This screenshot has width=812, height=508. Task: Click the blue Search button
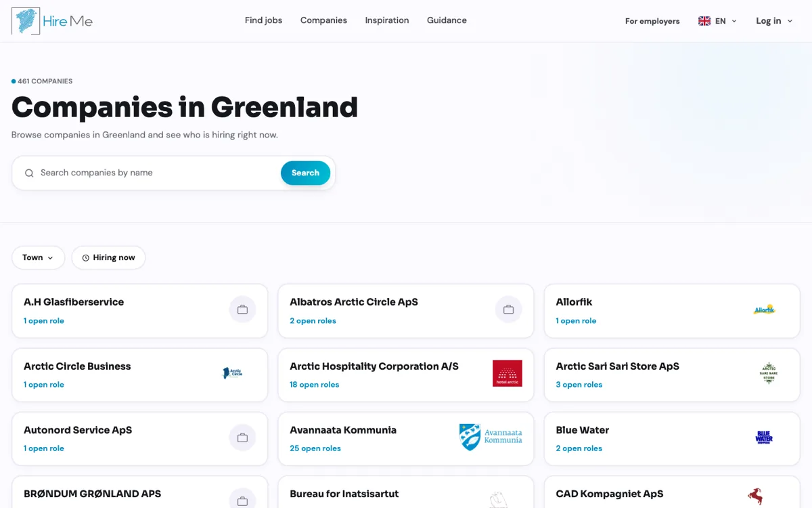[305, 173]
